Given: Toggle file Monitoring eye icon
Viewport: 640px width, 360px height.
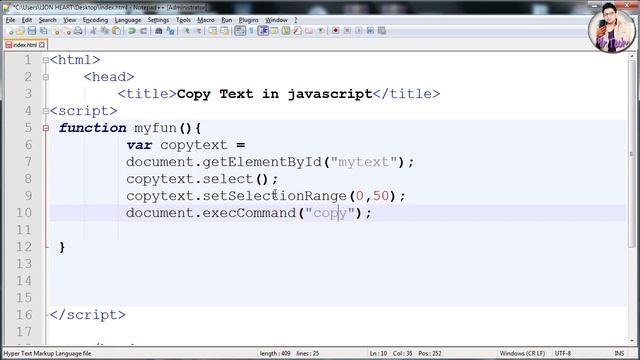Looking at the screenshot, I should point(321,31).
